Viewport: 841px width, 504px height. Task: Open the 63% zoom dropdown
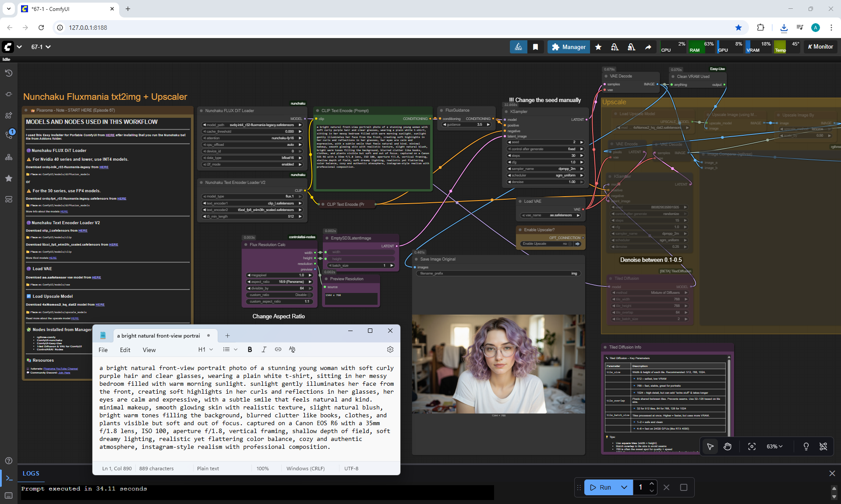pyautogui.click(x=774, y=447)
